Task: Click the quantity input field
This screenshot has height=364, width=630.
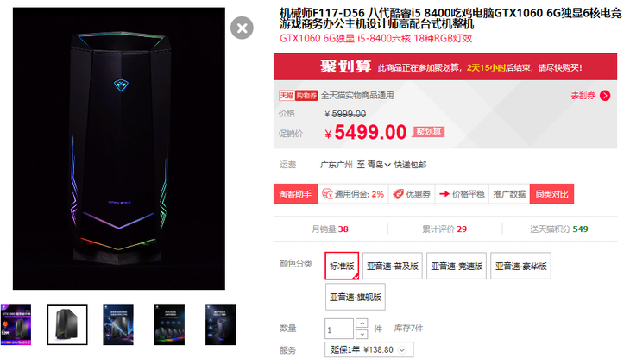Action: [339, 329]
